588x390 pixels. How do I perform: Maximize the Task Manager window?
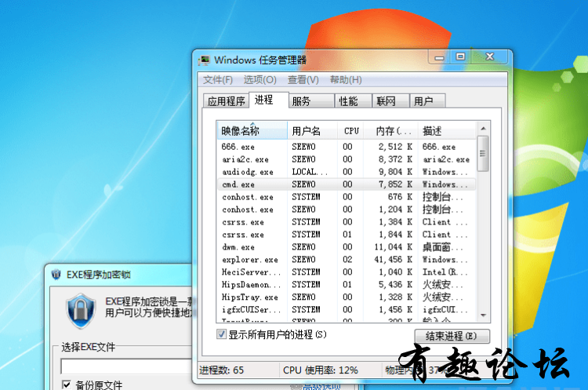coord(460,57)
